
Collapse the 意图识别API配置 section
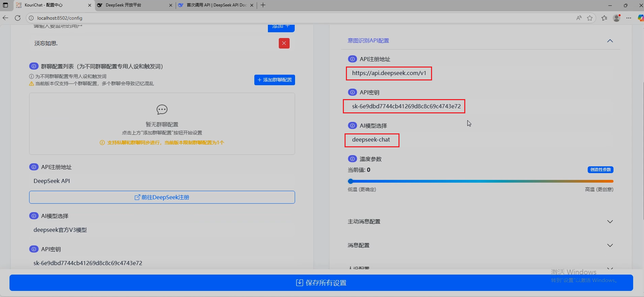(x=610, y=41)
